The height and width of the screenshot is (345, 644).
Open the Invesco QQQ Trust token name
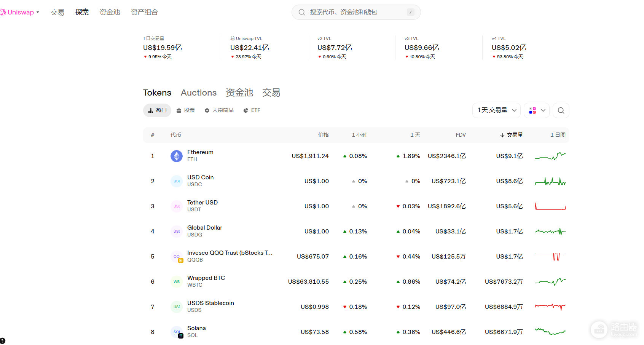click(x=230, y=253)
